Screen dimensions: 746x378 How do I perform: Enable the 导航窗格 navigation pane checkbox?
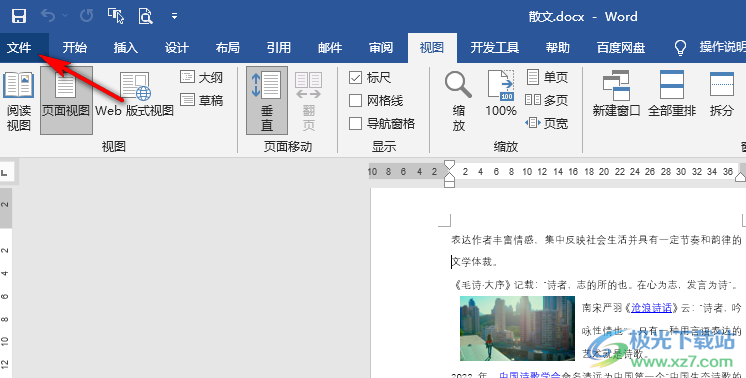[355, 124]
